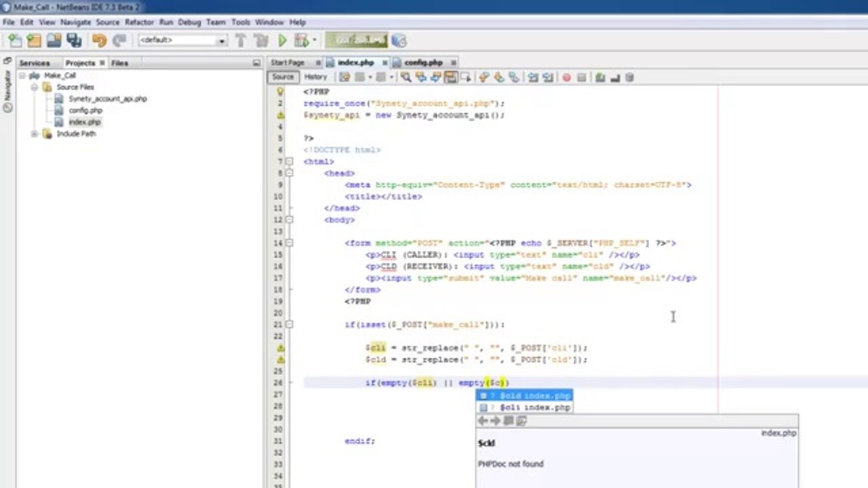The height and width of the screenshot is (488, 868).
Task: Open the default configuration combo box
Action: tap(182, 41)
